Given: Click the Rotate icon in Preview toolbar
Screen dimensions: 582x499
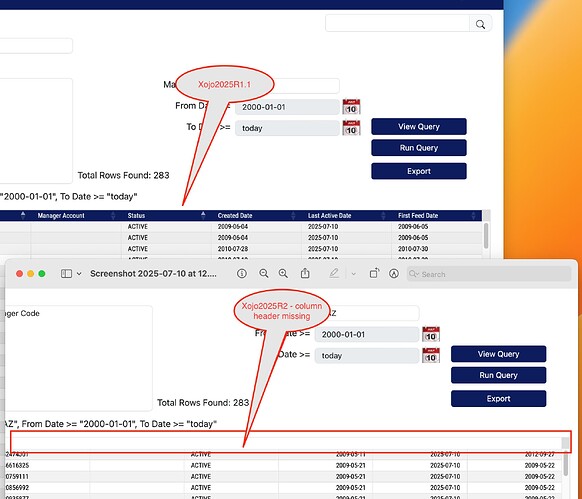Looking at the screenshot, I should [x=374, y=273].
